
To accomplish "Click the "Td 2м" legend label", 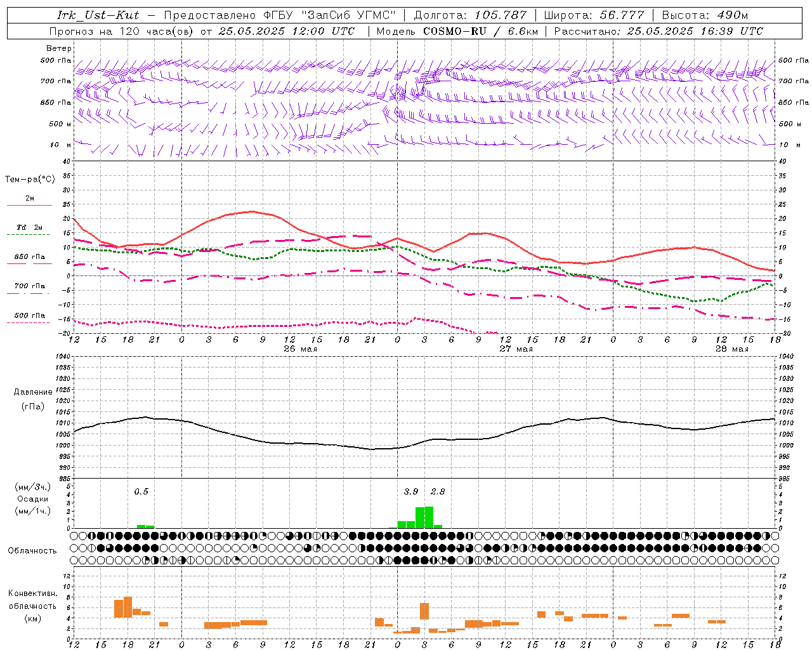I will [29, 227].
